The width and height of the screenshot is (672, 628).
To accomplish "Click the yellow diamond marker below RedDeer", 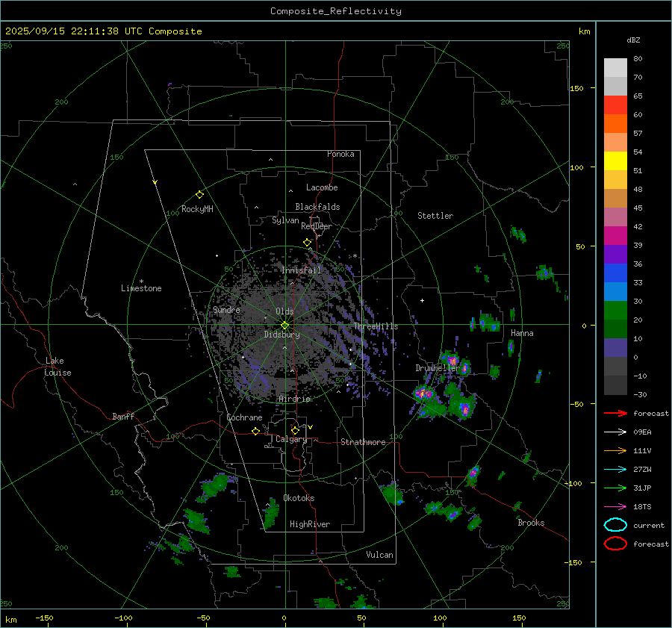I will pos(307,243).
